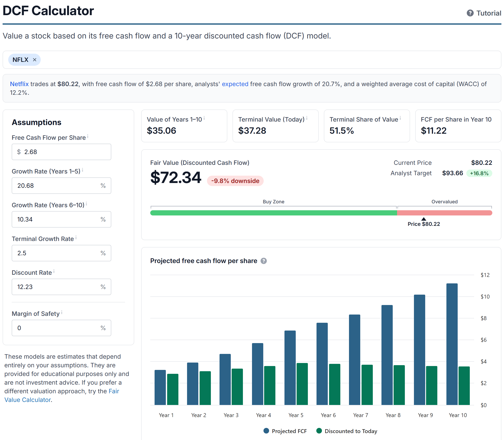
Task: Click the Price $80.22 marker
Action: [424, 222]
